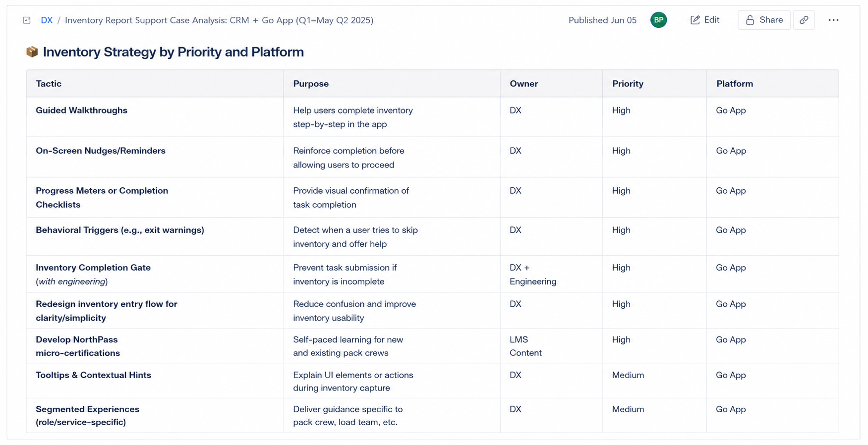This screenshot has height=445, width=868.
Task: Open the more actions ellipsis menu
Action: click(x=833, y=20)
